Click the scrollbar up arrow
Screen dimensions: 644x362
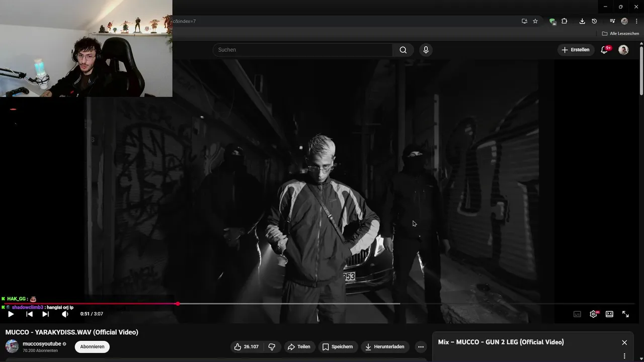pos(641,45)
